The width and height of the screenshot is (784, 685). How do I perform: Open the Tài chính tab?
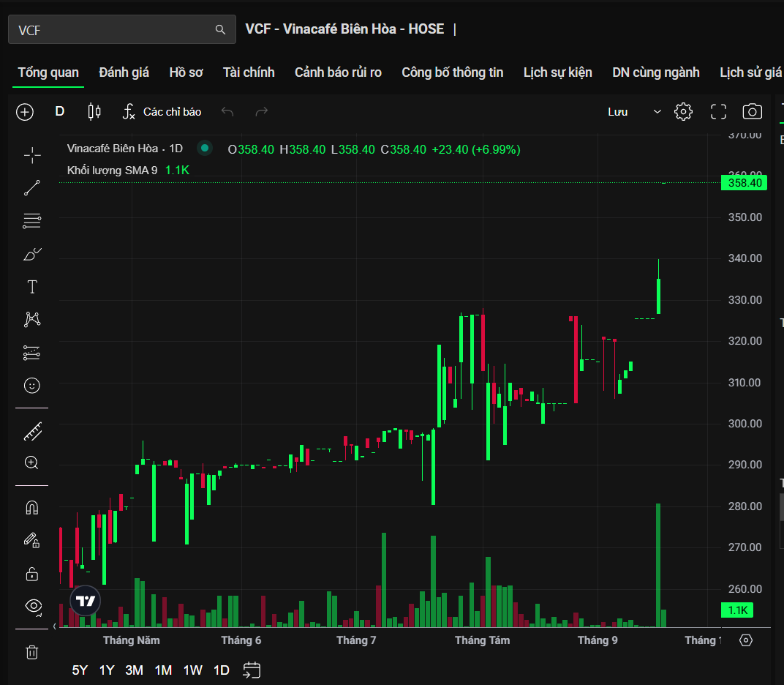[x=249, y=72]
